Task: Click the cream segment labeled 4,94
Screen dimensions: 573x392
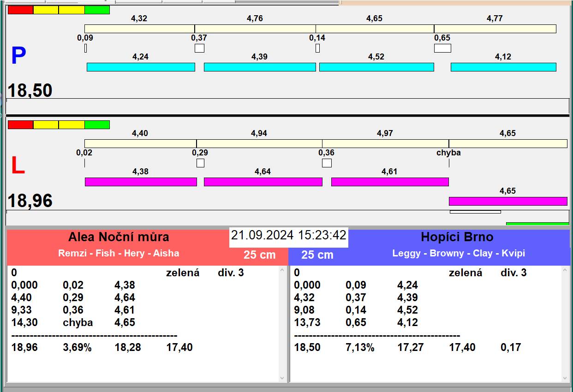Action: point(259,143)
